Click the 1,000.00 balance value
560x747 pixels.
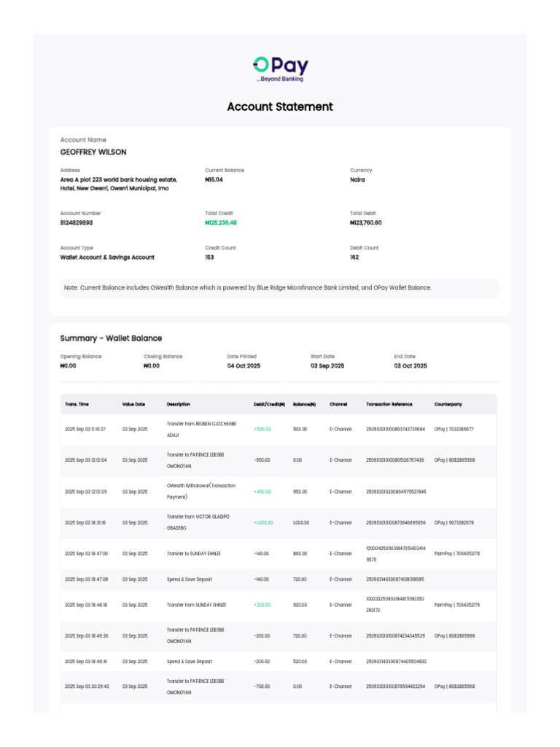(301, 522)
